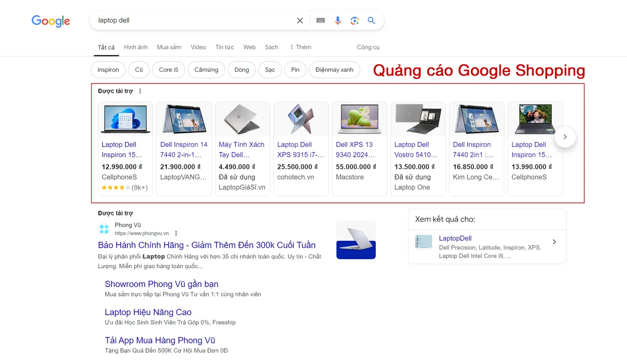Click the https://www.phongvu.vn URL
The width and height of the screenshot is (627, 364).
coord(142,233)
